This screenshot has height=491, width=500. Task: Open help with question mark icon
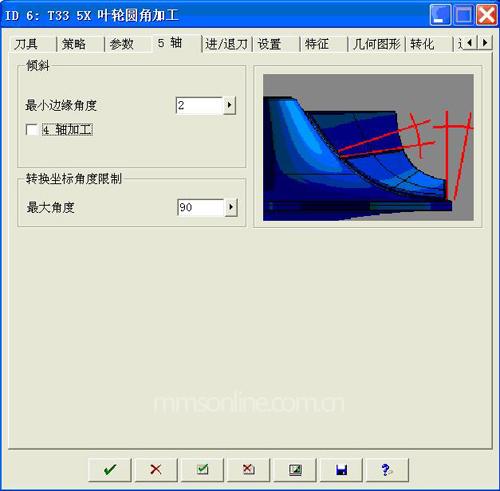pyautogui.click(x=387, y=470)
